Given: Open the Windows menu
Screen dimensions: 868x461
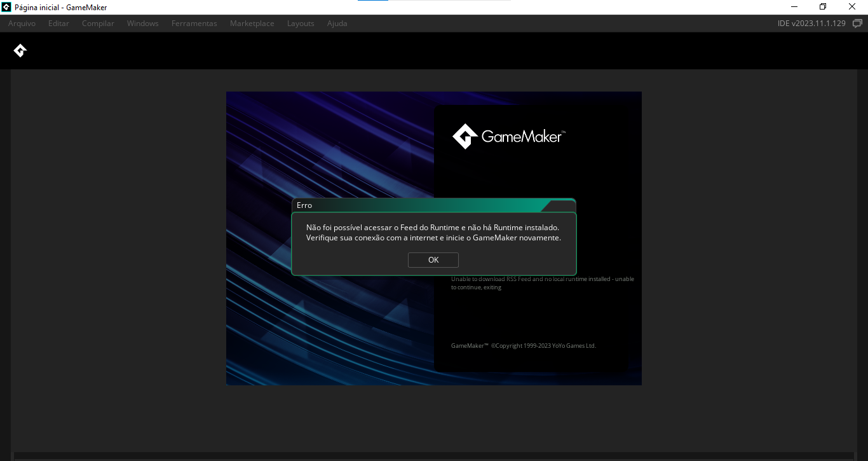Looking at the screenshot, I should tap(142, 24).
